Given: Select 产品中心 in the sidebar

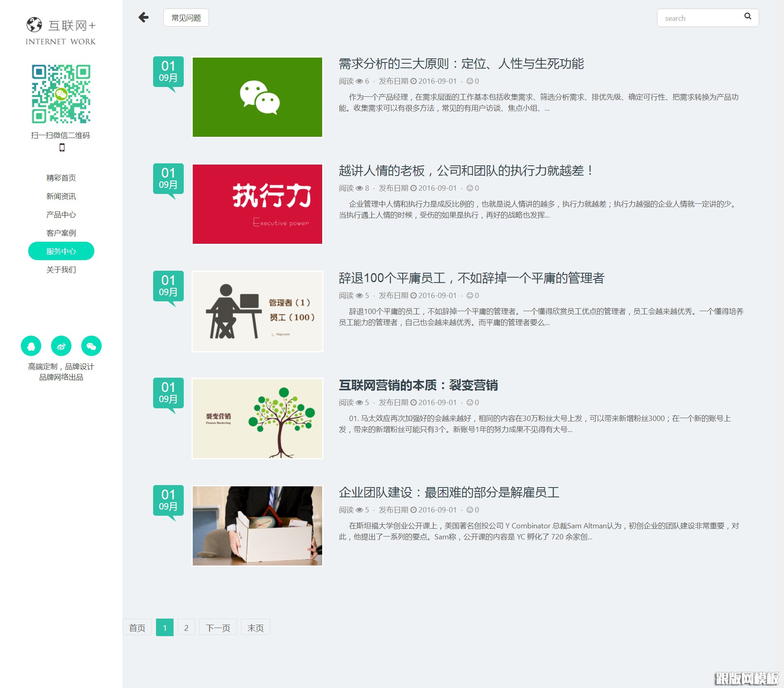Looking at the screenshot, I should [61, 214].
